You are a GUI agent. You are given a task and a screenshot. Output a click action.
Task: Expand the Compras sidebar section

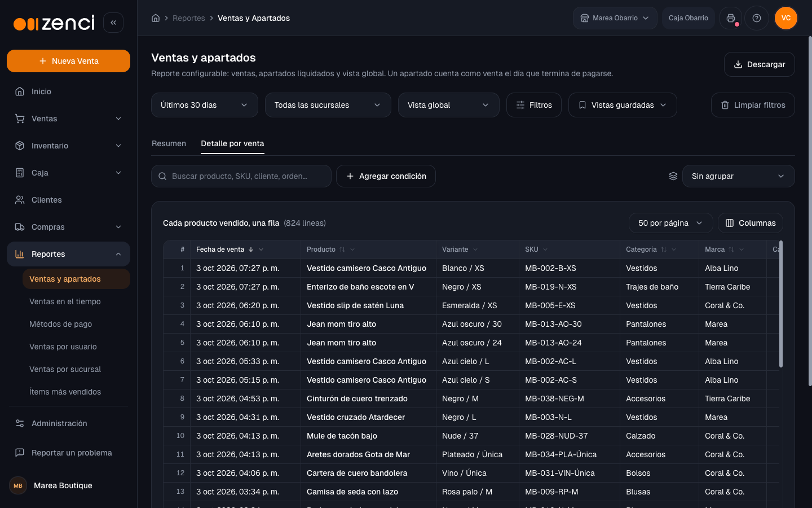tap(68, 227)
